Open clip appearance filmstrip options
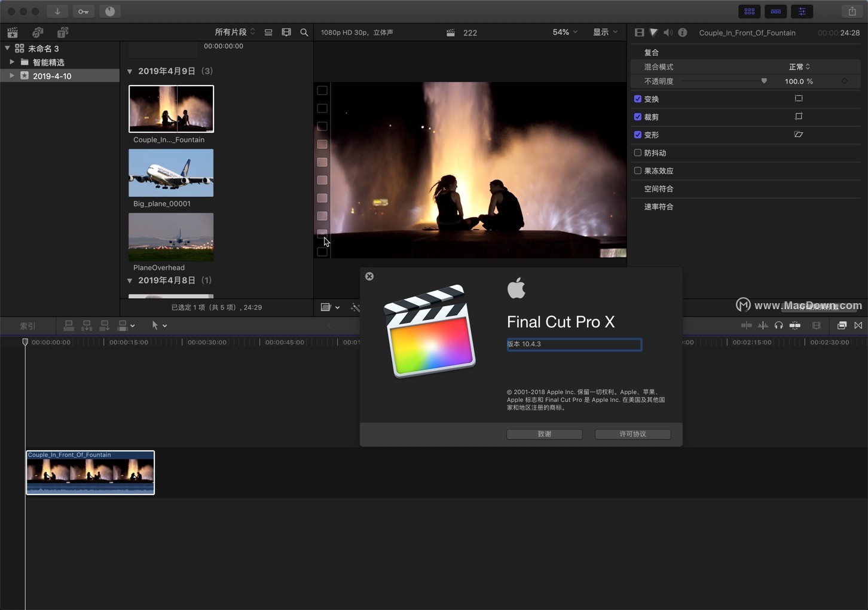Screen dimensions: 868x610 click(286, 32)
